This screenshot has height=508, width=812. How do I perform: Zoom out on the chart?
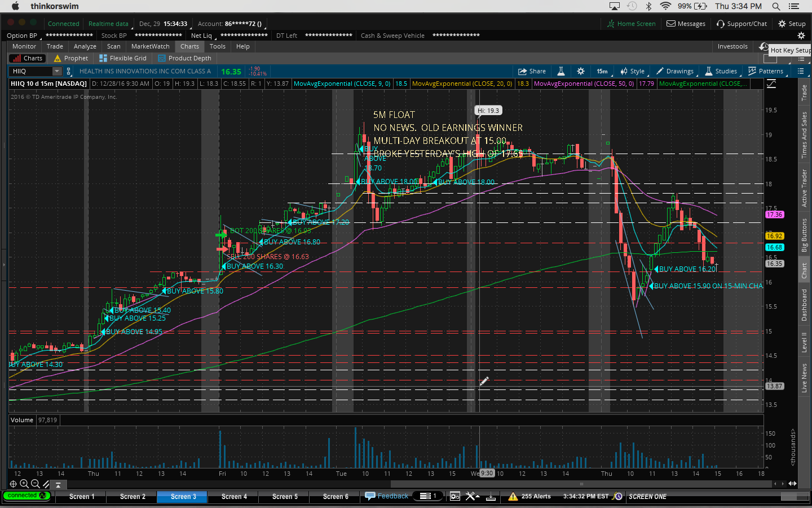coord(35,484)
